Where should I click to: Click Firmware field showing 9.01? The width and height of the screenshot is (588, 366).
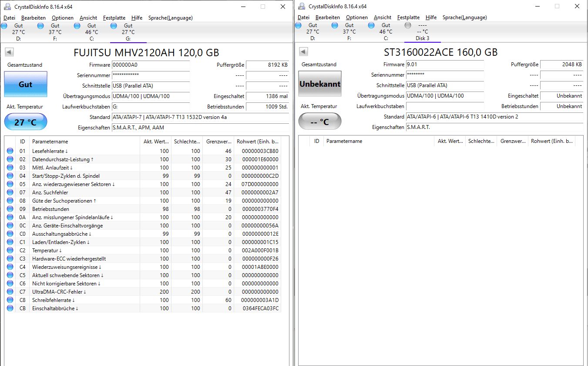[x=445, y=64]
